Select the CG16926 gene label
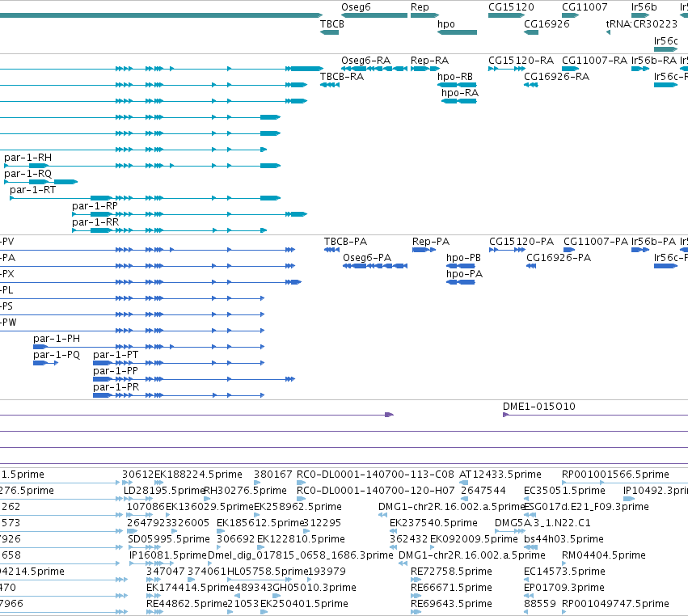688x616 pixels. pyautogui.click(x=547, y=23)
